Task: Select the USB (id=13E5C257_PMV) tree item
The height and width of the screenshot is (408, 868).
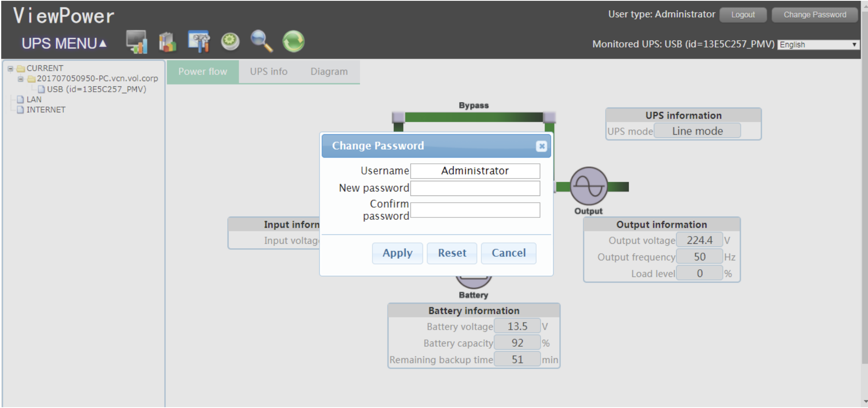Action: pos(96,89)
